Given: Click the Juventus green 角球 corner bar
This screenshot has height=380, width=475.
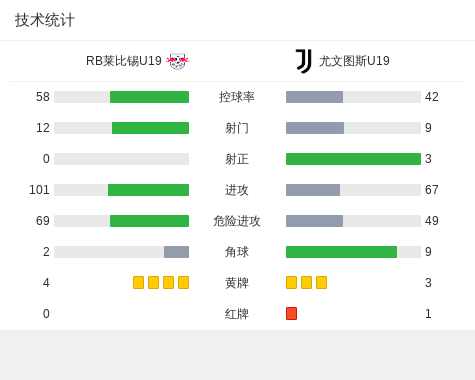Looking at the screenshot, I should coord(341,252).
